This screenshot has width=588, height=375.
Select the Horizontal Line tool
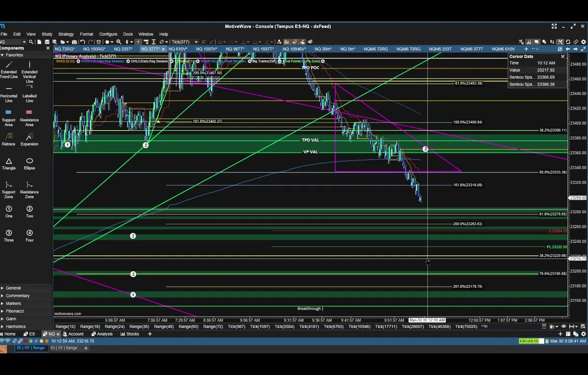[x=9, y=93]
